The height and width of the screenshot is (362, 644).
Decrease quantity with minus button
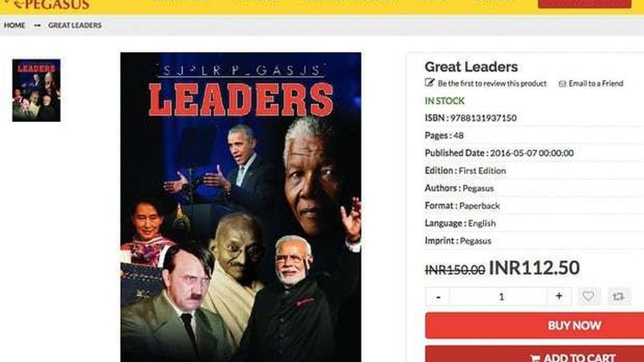pos(438,297)
